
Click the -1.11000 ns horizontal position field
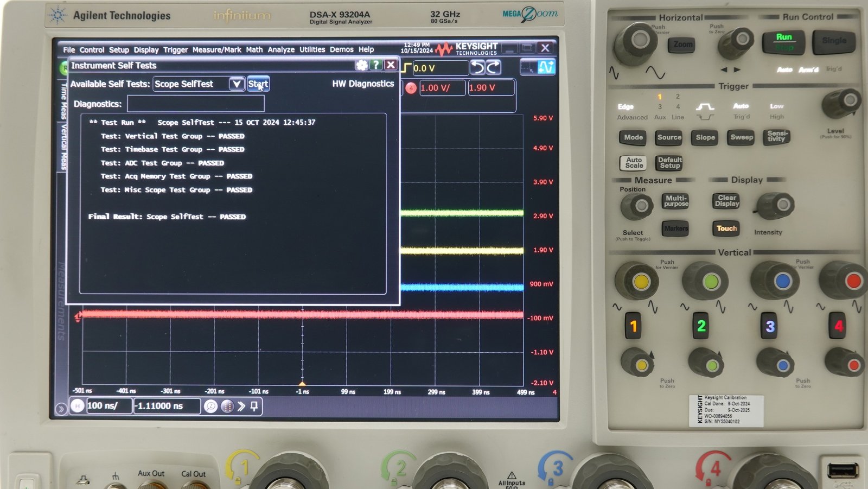tap(167, 405)
